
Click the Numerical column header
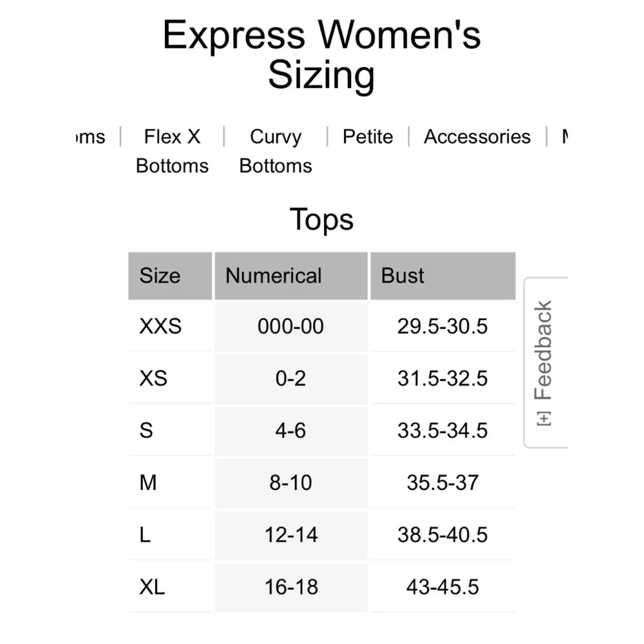click(274, 276)
